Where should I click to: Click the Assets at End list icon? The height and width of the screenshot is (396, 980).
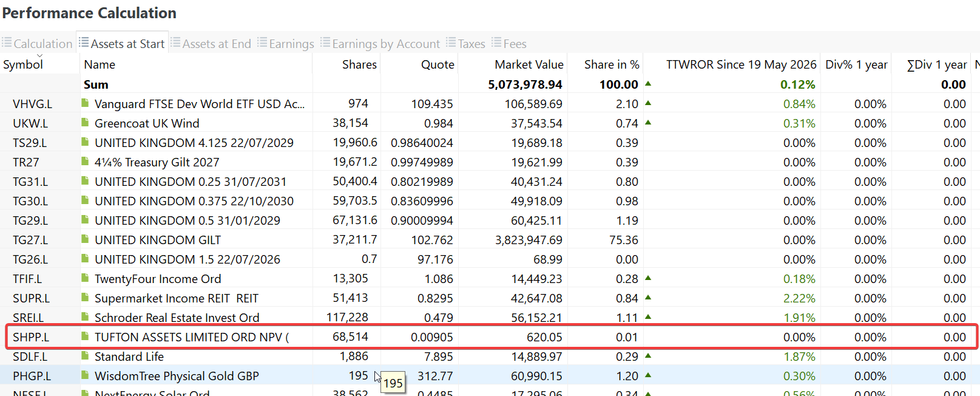point(175,43)
